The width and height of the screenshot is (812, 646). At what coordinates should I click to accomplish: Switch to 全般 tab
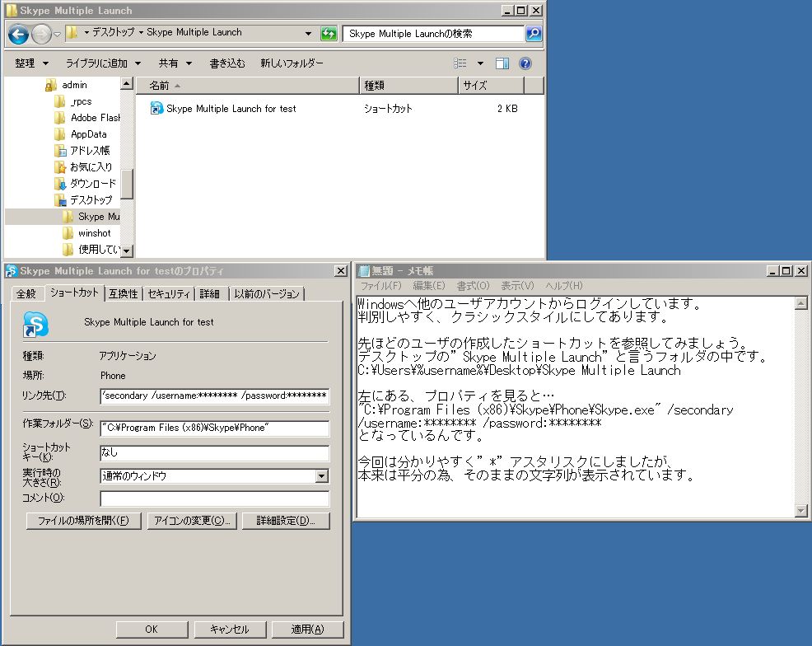coord(26,294)
